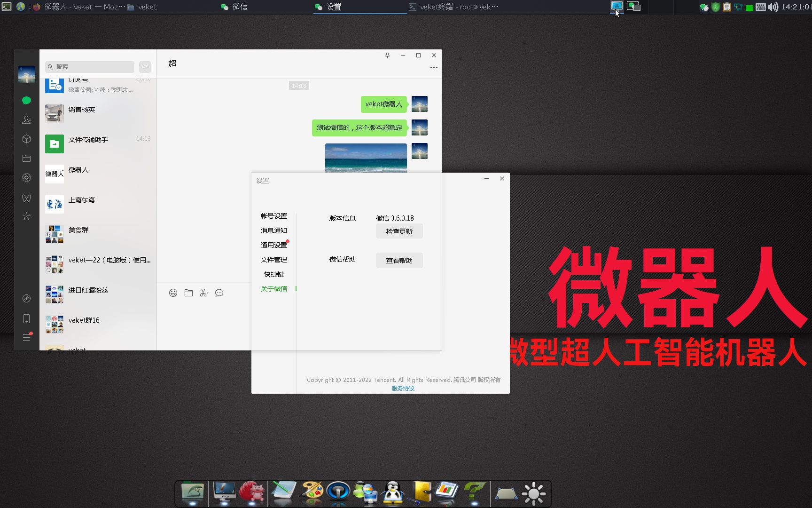Pin the WeChat window on top
Image resolution: width=812 pixels, height=508 pixels.
coord(387,56)
